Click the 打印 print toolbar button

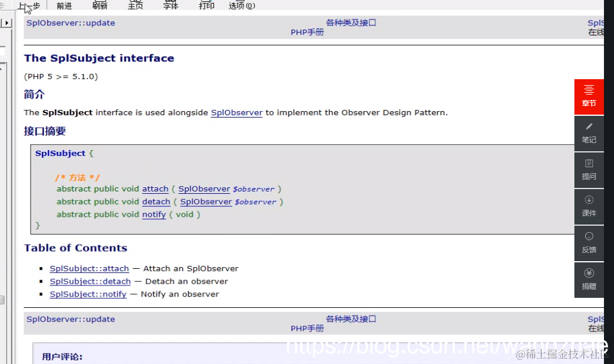(206, 5)
